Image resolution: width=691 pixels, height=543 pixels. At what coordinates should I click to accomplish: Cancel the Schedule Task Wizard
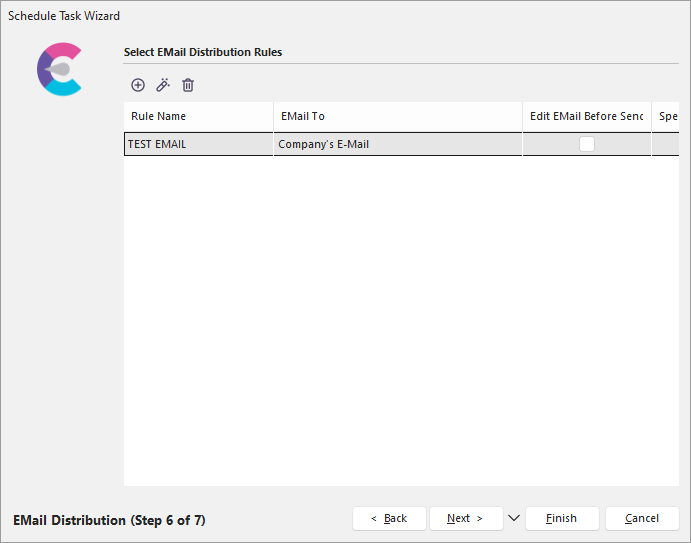[642, 518]
